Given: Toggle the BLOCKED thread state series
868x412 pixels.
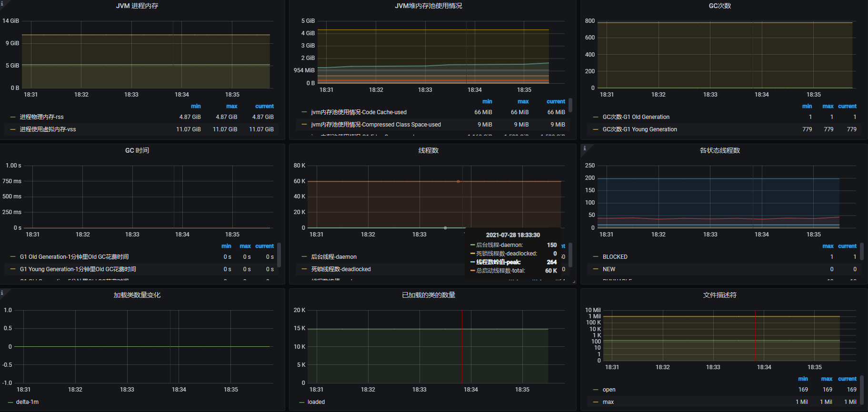Looking at the screenshot, I should pyautogui.click(x=615, y=257).
